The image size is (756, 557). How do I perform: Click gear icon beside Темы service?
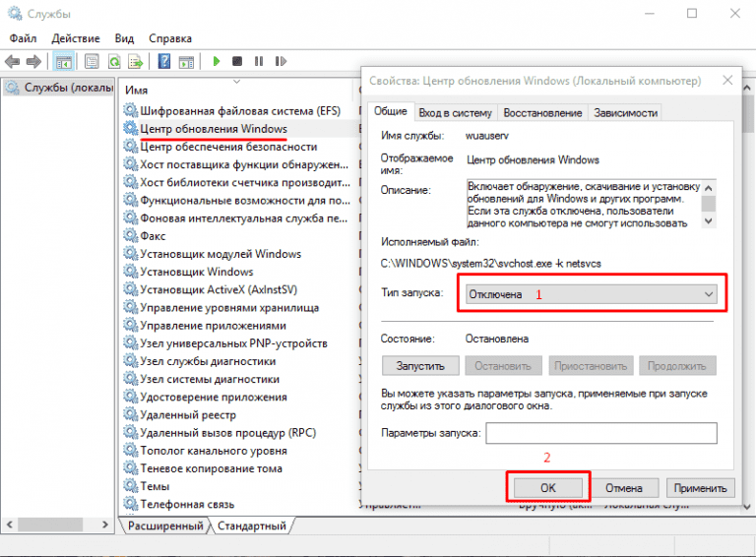[131, 486]
